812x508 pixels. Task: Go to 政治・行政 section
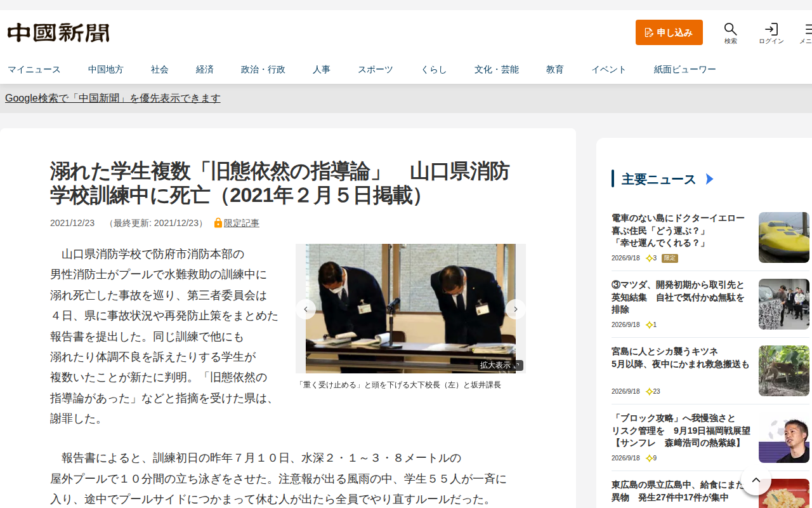[x=263, y=70]
